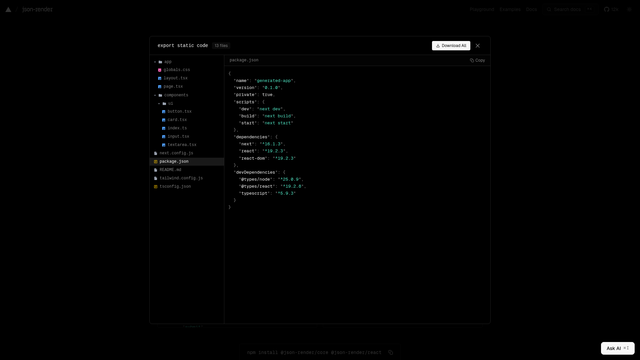Click the components folder icon
The width and height of the screenshot is (640, 360).
pos(160,96)
